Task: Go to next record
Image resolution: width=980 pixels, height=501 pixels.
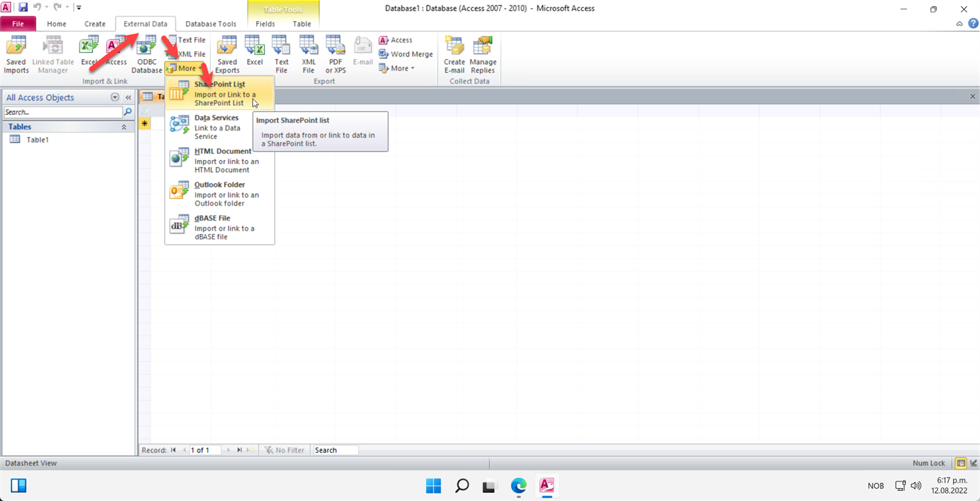Action: 228,450
